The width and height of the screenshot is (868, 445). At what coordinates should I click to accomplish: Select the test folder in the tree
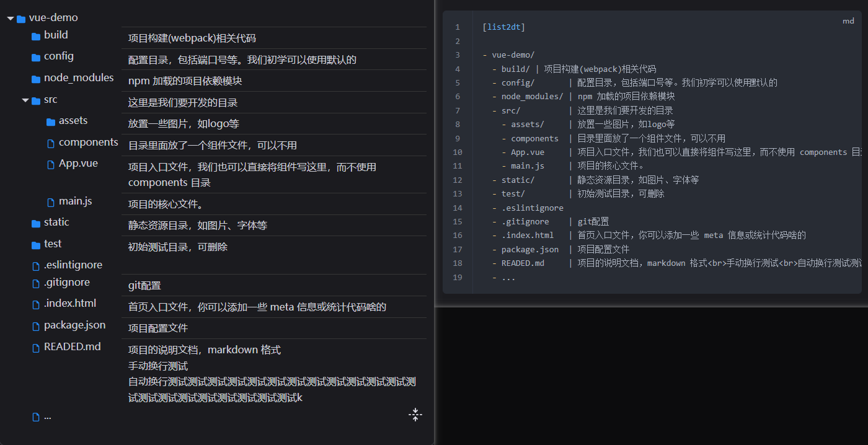pos(53,244)
